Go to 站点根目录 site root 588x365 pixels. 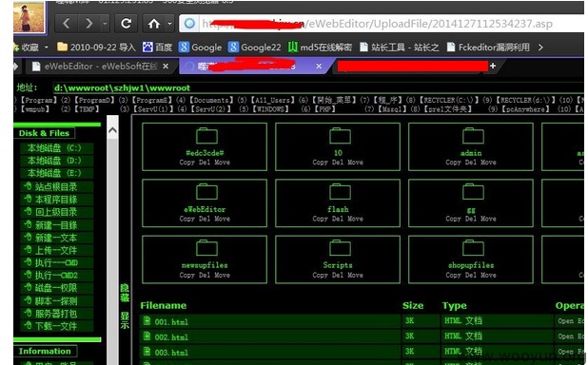[57, 186]
